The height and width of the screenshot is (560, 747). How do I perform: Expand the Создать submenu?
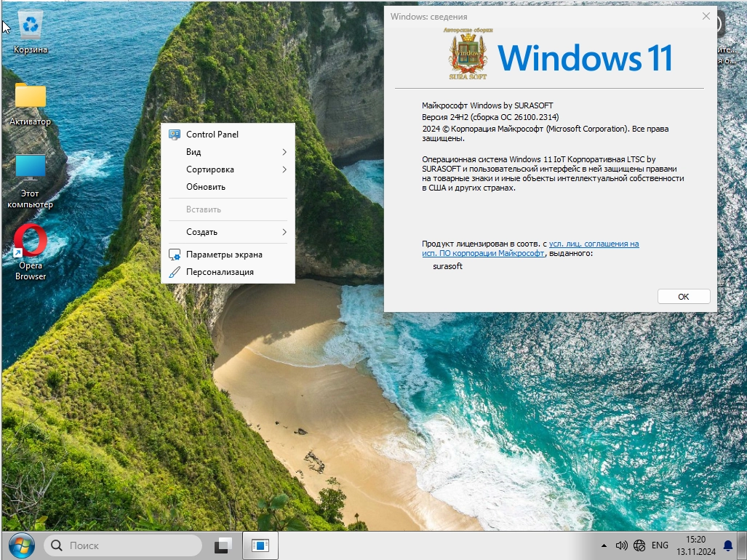point(228,232)
